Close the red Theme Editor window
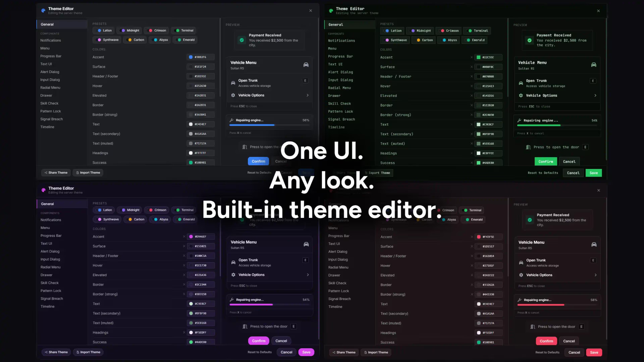Image resolution: width=644 pixels, height=362 pixels. coord(599,190)
